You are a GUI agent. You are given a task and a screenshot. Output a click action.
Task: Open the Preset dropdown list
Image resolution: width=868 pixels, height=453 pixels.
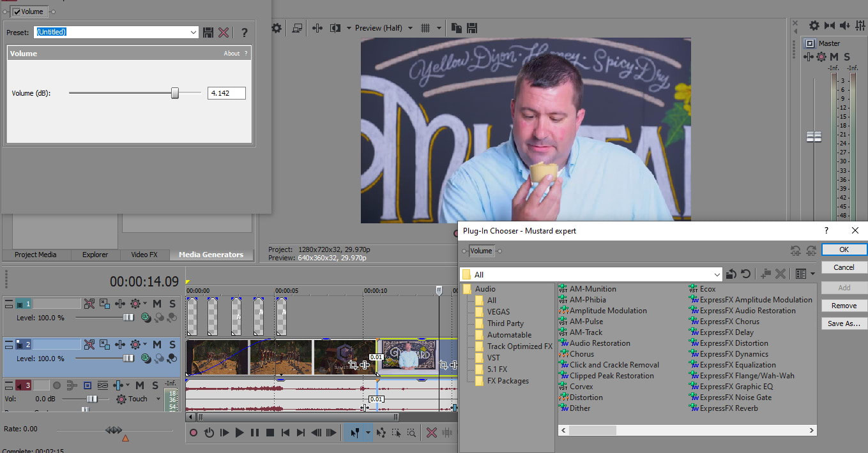(194, 33)
